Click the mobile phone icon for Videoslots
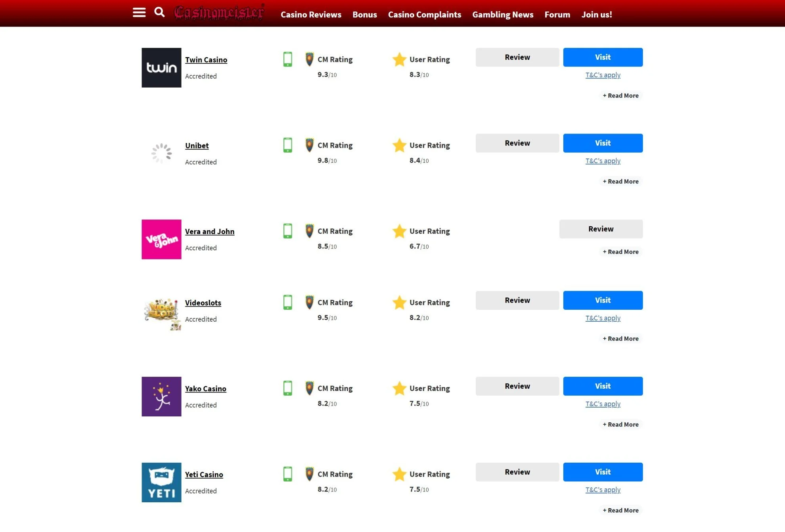 point(288,302)
